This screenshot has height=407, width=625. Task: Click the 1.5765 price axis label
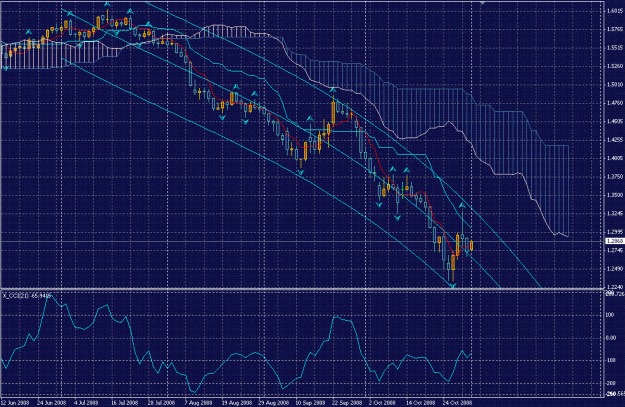click(615, 29)
